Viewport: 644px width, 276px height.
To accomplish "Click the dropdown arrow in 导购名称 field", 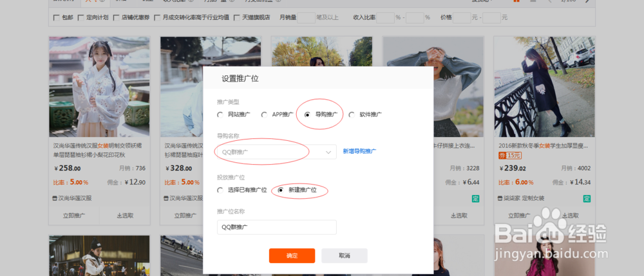I will (x=328, y=152).
